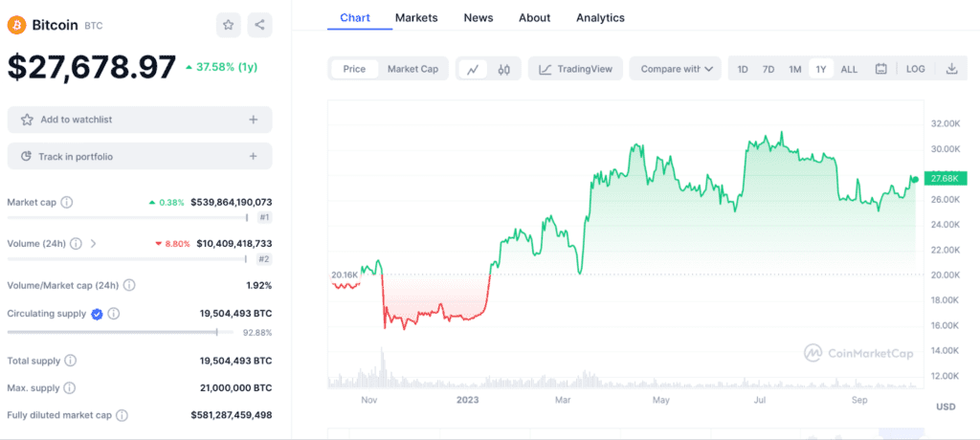Click the $581,287,459,498 diluted cap value
Image resolution: width=980 pixels, height=440 pixels.
click(232, 415)
